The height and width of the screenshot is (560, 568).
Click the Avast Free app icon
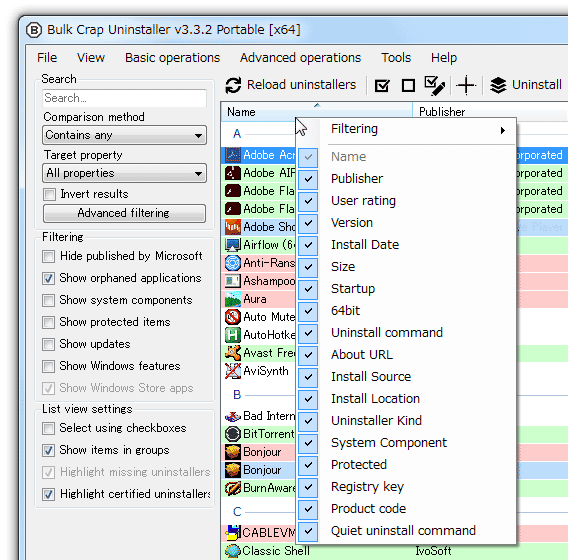coord(233,353)
